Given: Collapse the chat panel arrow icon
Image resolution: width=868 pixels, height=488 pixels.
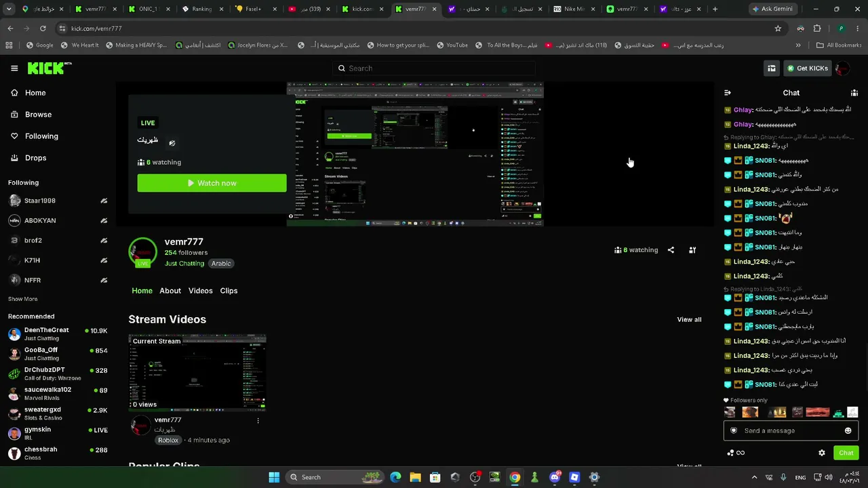Looking at the screenshot, I should tap(728, 93).
